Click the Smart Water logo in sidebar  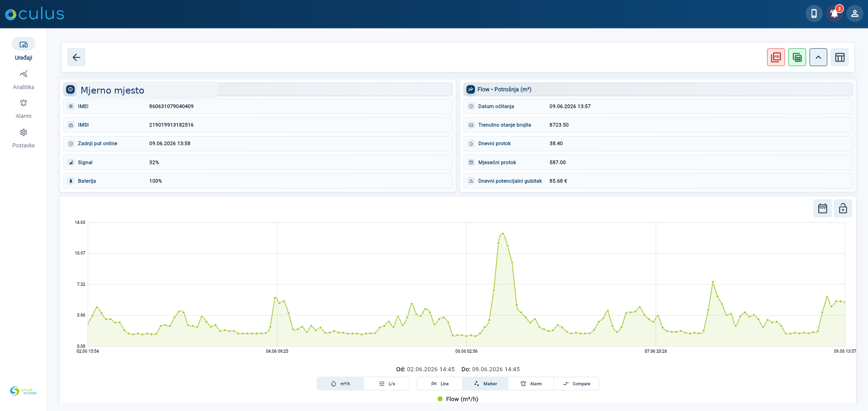tap(24, 391)
